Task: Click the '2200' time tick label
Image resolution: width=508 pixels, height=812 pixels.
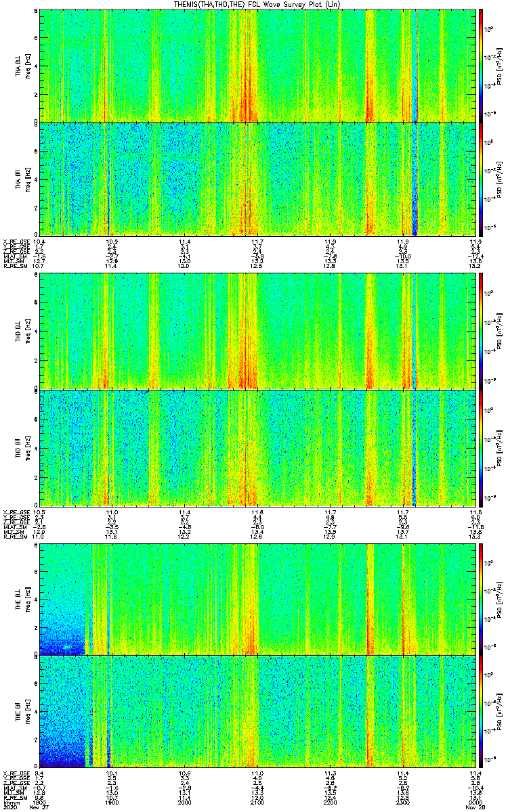Action: click(x=330, y=801)
